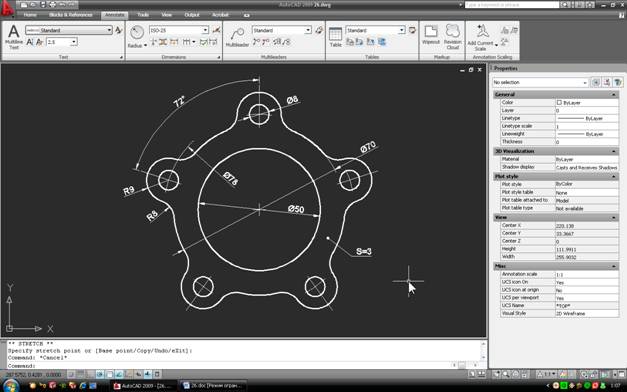
Task: Collapse the 3D Visualization section
Action: pyautogui.click(x=614, y=151)
